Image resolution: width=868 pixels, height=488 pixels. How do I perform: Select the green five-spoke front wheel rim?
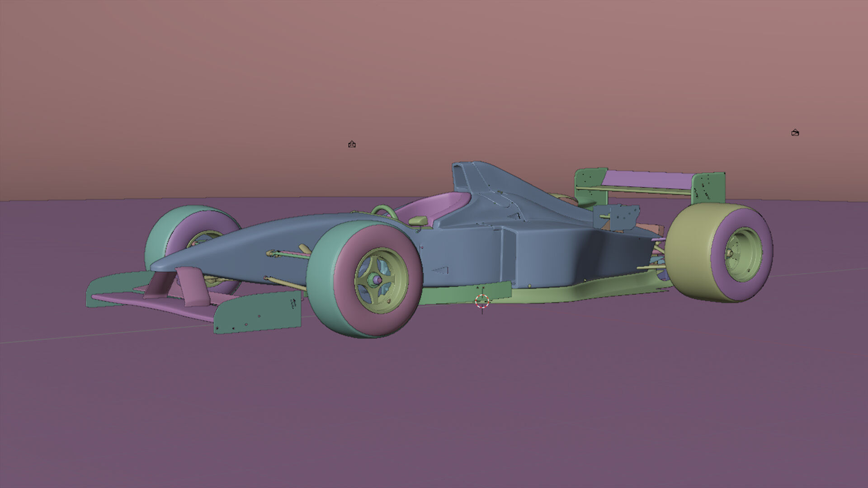coord(381,281)
